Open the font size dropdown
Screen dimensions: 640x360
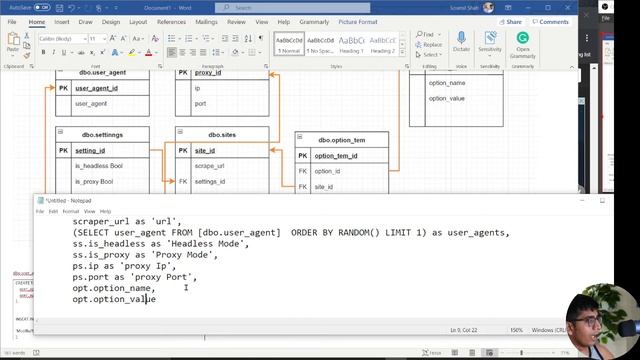104,39
